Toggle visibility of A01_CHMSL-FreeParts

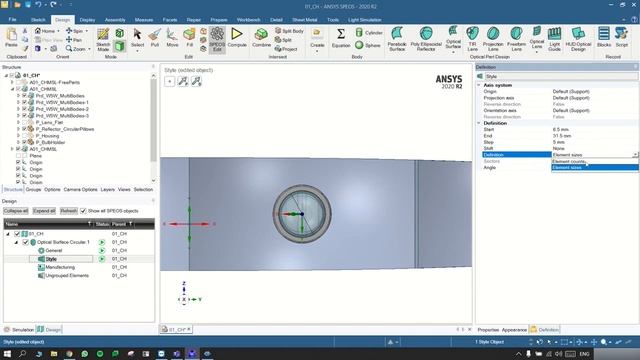(18, 82)
